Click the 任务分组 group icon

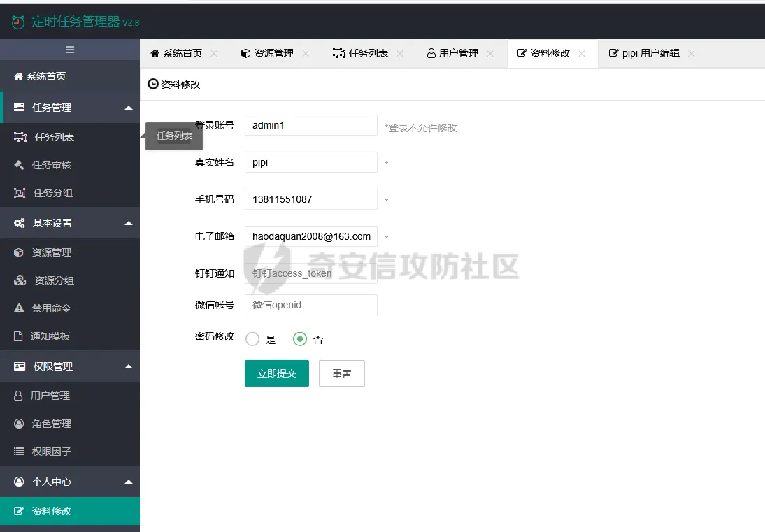point(20,193)
